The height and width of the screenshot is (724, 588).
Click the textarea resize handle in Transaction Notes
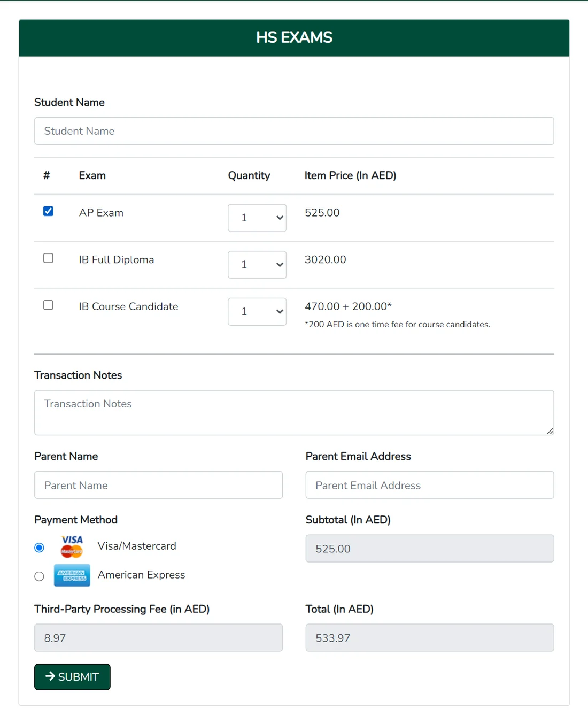tap(550, 431)
